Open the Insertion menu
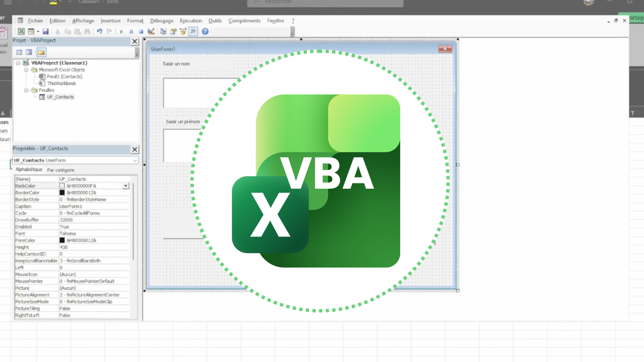Image resolution: width=644 pixels, height=362 pixels. point(110,21)
